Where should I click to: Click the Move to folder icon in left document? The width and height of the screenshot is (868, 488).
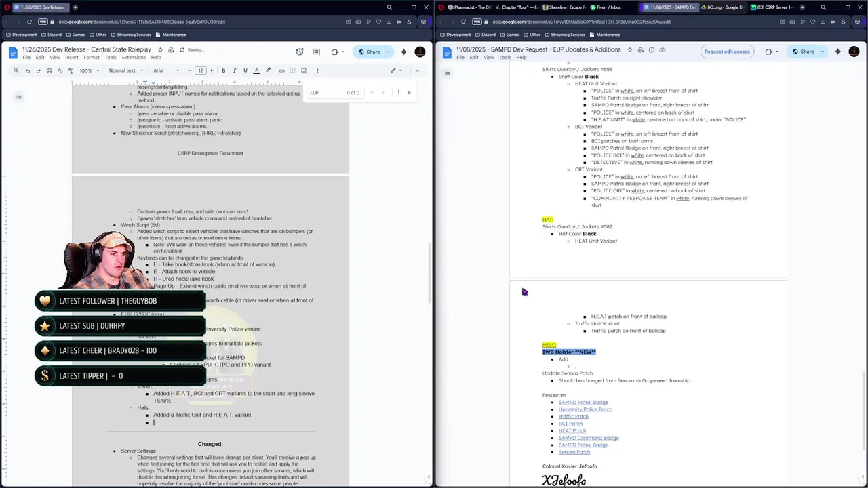pos(172,50)
